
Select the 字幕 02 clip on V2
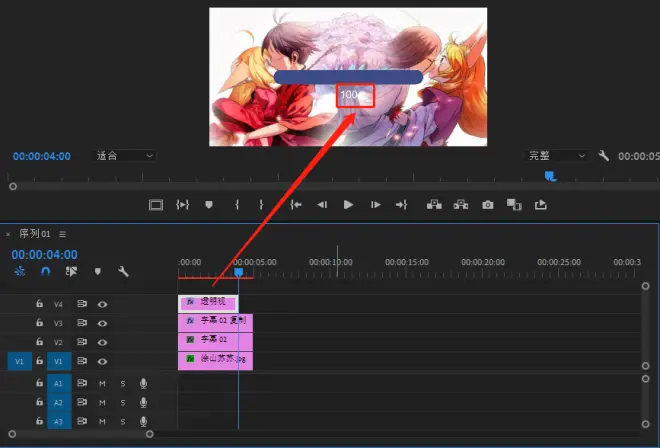(x=216, y=341)
